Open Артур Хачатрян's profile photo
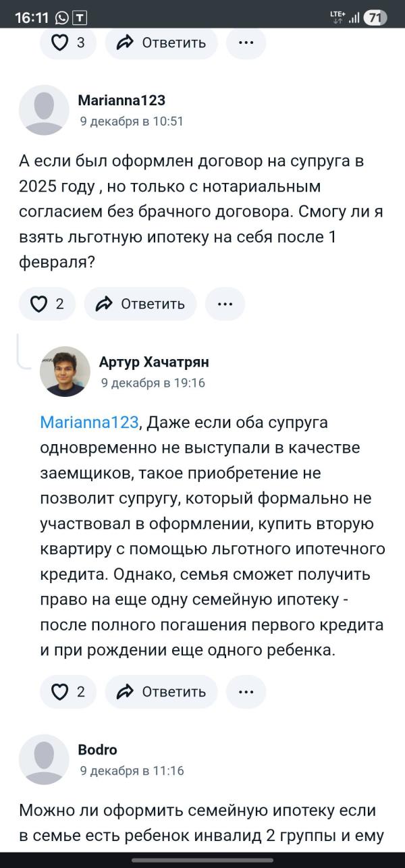Viewport: 405px width, 868px height. pyautogui.click(x=65, y=371)
